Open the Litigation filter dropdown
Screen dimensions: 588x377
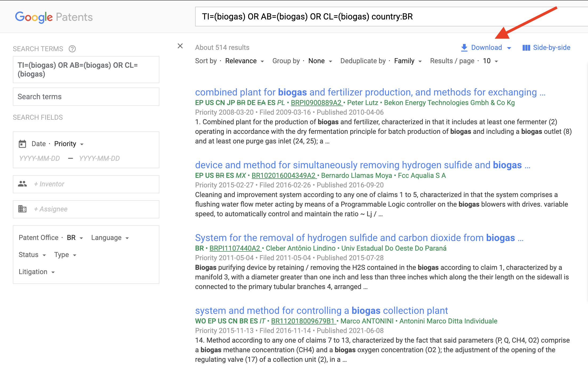tap(37, 272)
